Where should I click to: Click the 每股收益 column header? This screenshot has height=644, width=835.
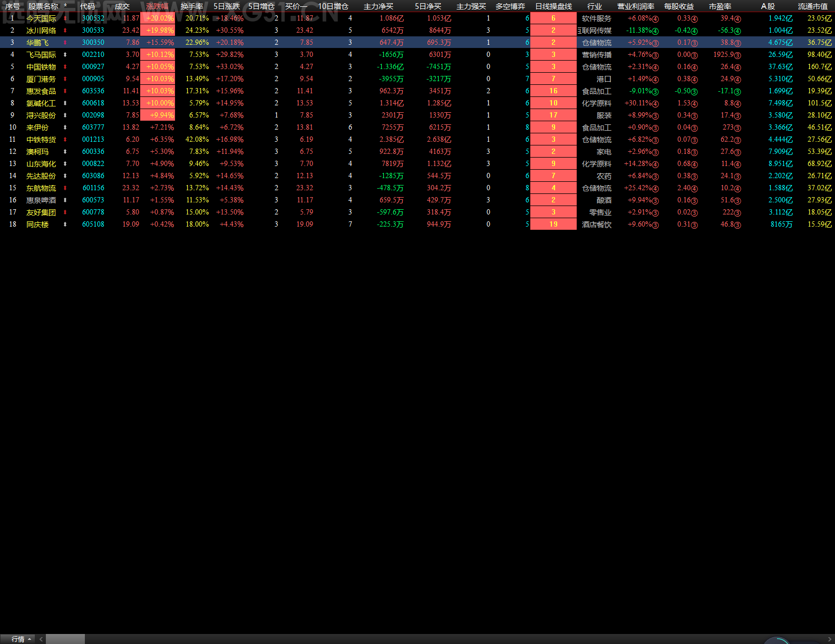pyautogui.click(x=679, y=6)
